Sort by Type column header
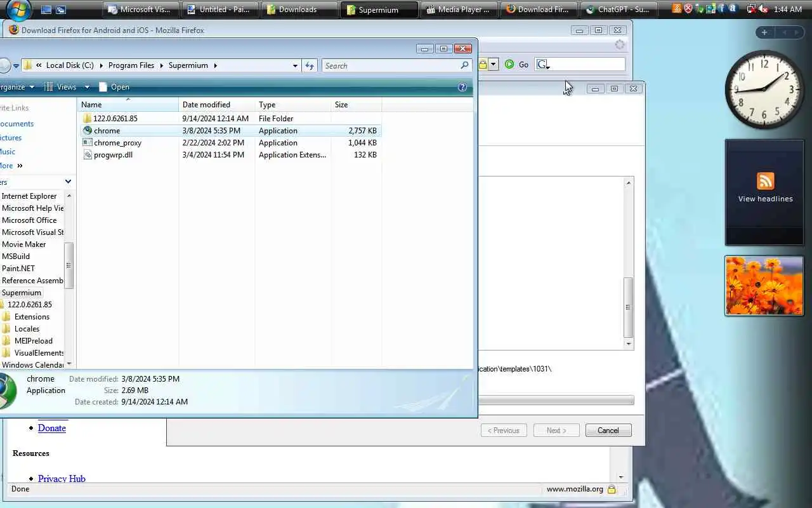This screenshot has width=812, height=508. coord(293,105)
